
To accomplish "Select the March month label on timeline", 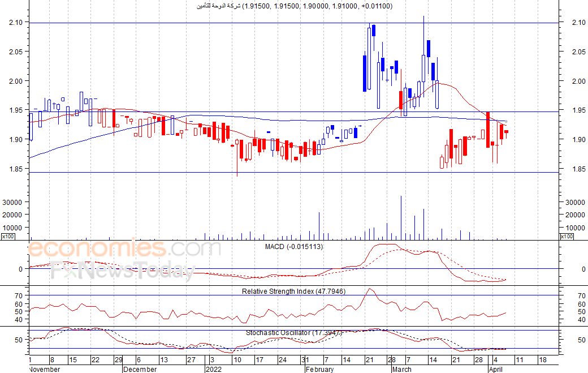I will point(401,369).
